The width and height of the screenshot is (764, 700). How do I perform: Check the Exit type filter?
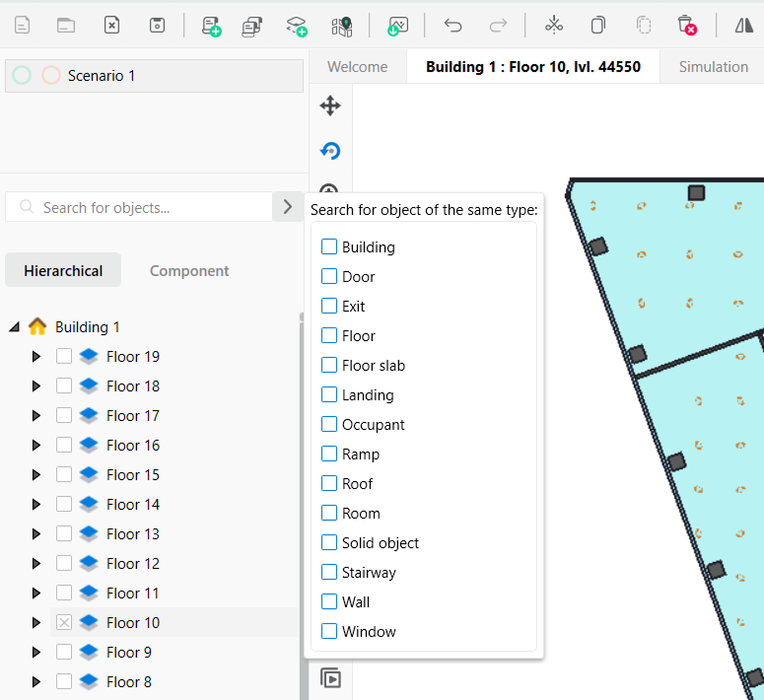pos(329,306)
